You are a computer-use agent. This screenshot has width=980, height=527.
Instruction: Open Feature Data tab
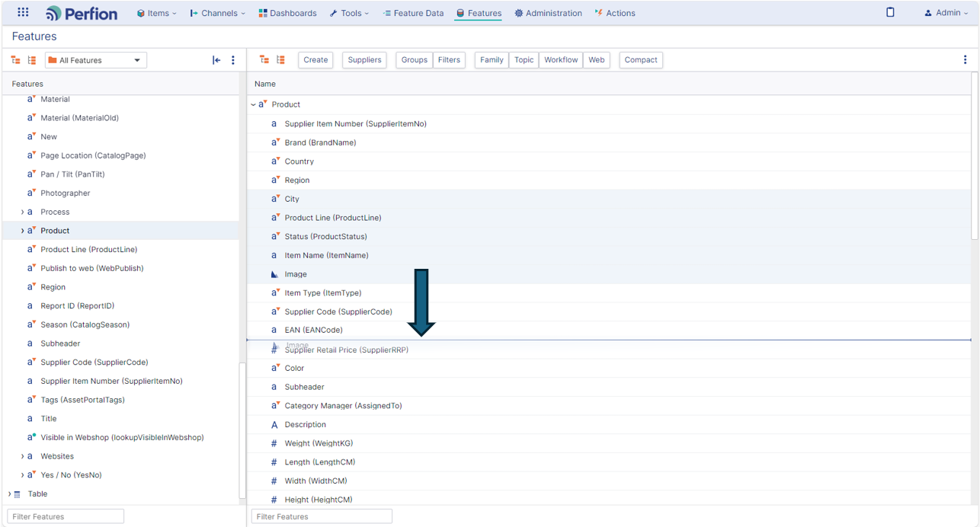coord(413,13)
